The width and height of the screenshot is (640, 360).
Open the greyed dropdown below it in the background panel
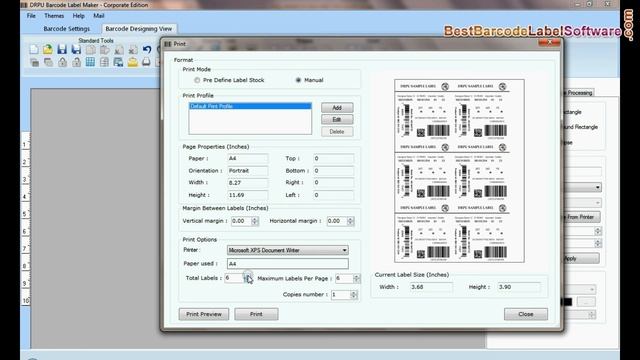[598, 203]
